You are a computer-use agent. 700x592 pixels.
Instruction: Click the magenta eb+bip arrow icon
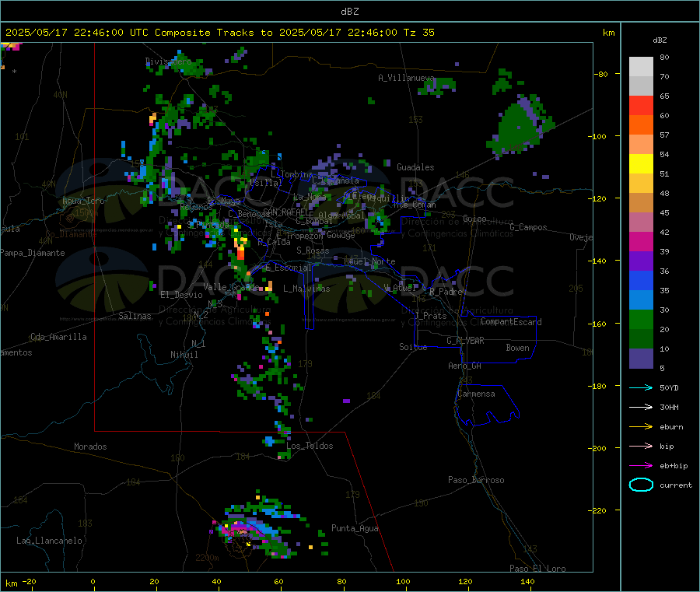641,466
